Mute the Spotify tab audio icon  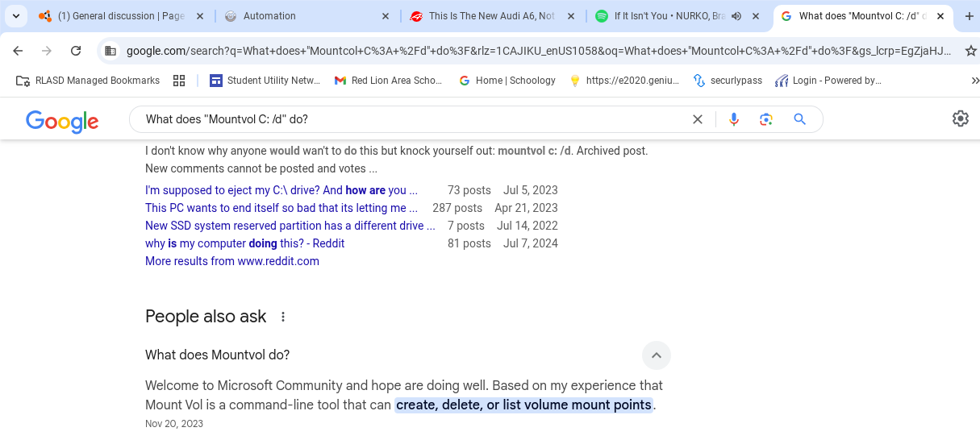736,16
